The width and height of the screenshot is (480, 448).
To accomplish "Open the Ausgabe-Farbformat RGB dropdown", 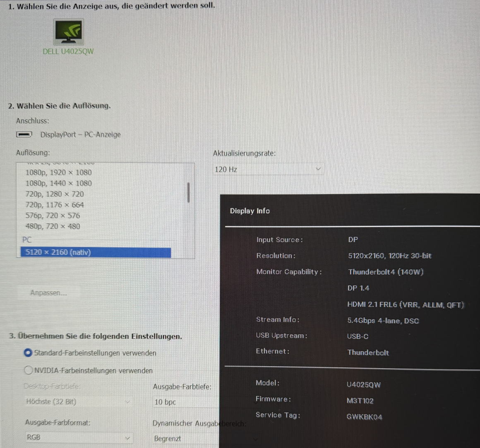I will click(79, 438).
